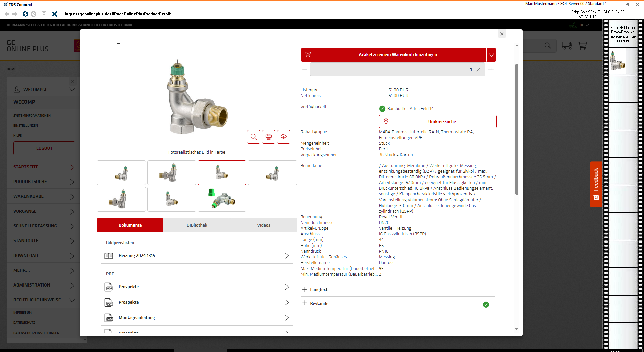Click the plus icon to increase quantity

point(491,69)
